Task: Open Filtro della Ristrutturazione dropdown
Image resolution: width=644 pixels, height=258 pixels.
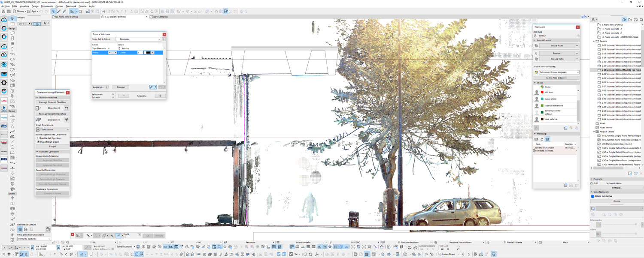Action: pos(34,239)
